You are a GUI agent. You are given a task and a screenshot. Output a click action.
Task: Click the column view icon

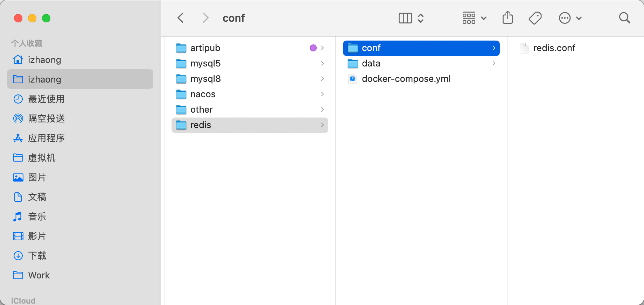[405, 18]
